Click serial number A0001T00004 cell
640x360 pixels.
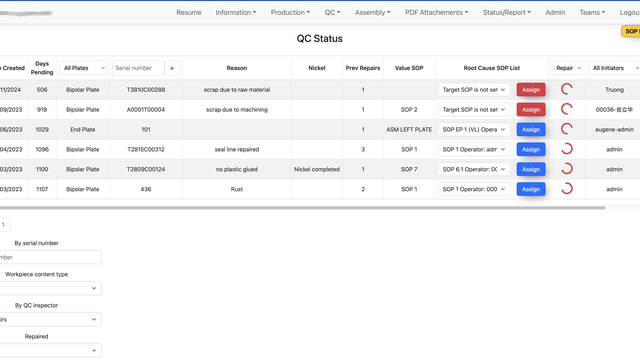point(146,110)
